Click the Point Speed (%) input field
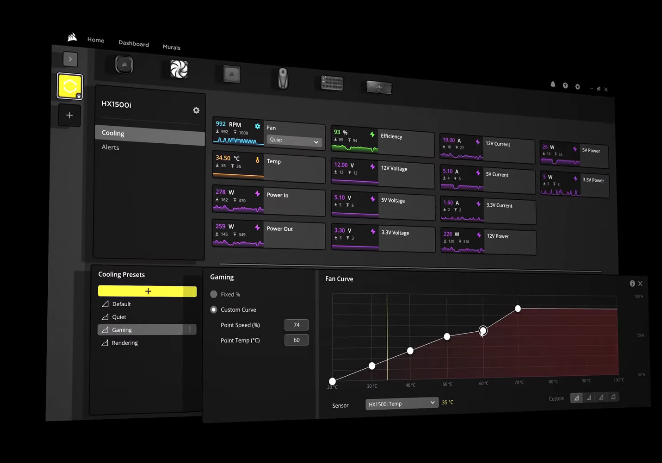Viewport: 662px width, 463px height. click(296, 325)
